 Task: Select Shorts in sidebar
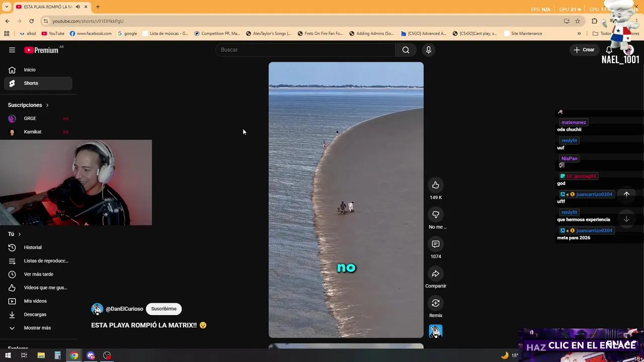(x=38, y=83)
